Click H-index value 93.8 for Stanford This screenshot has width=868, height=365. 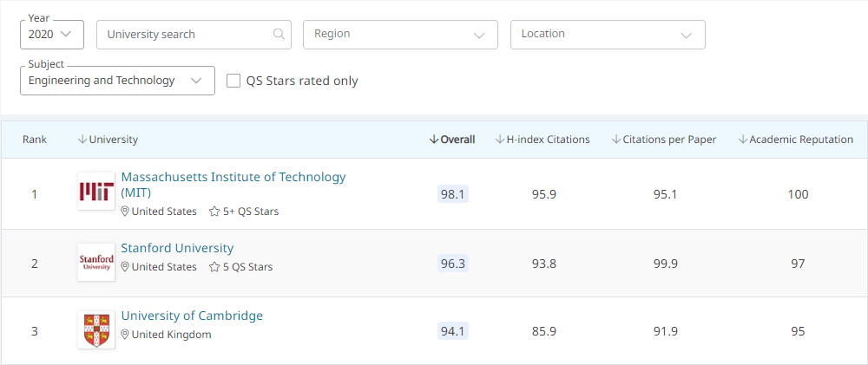(x=543, y=264)
